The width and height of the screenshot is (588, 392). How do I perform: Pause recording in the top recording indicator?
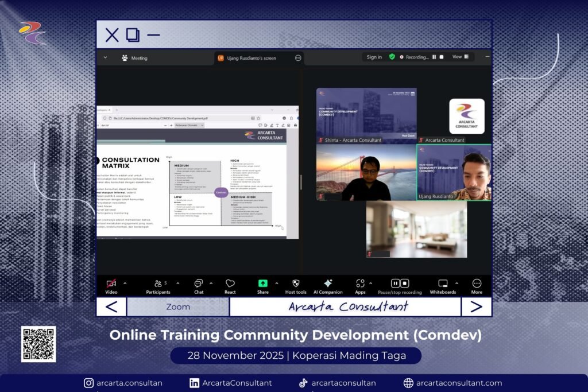(434, 57)
